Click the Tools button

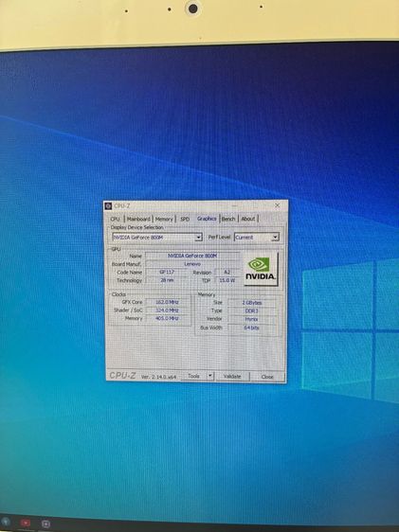(194, 376)
